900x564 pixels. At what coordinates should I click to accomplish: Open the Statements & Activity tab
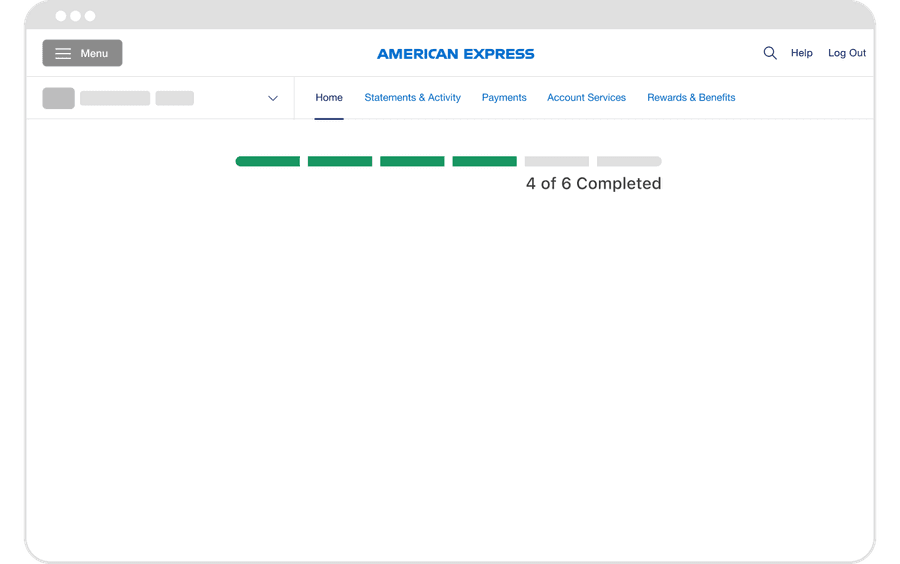412,98
